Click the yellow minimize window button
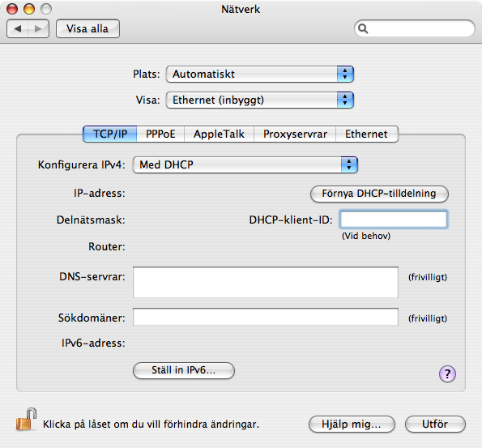The height and width of the screenshot is (448, 482). click(29, 9)
